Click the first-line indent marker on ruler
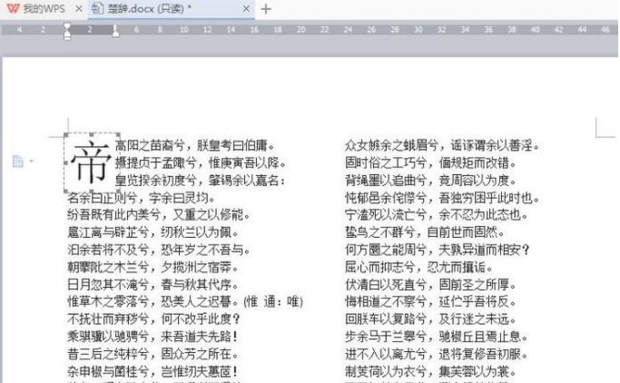This screenshot has width=620, height=383. [x=67, y=26]
